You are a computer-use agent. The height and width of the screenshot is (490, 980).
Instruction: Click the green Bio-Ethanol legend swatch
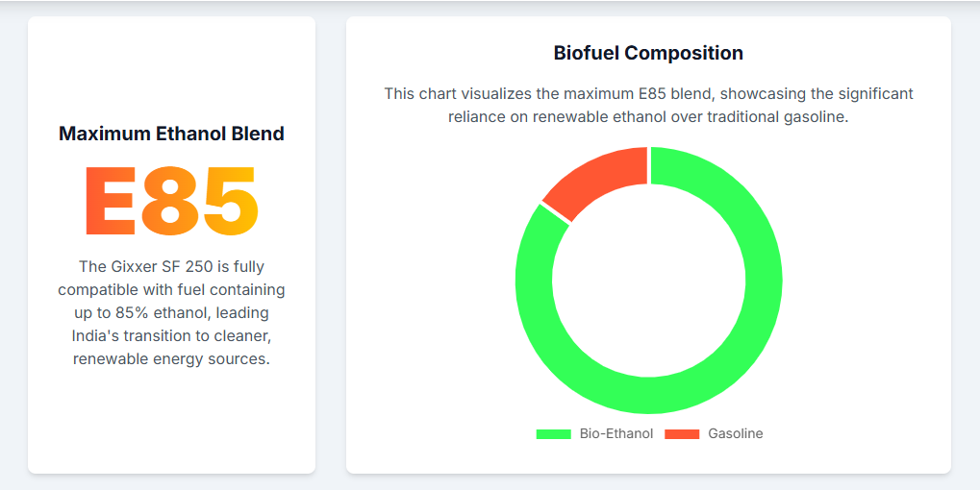(553, 434)
